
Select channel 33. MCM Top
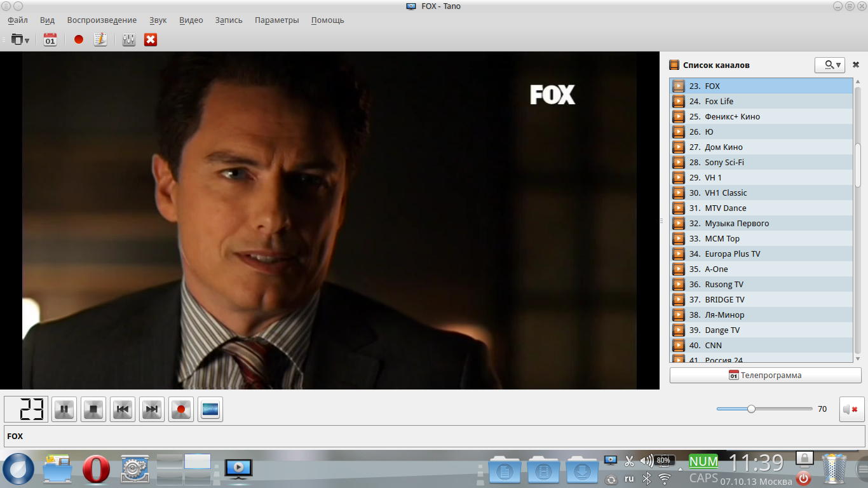click(x=761, y=238)
